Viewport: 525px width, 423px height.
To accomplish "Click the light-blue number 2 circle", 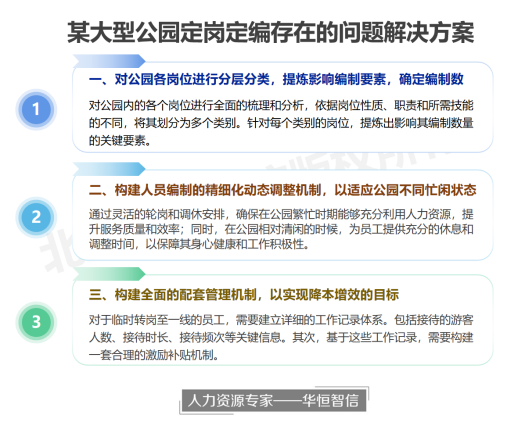I will point(36,217).
